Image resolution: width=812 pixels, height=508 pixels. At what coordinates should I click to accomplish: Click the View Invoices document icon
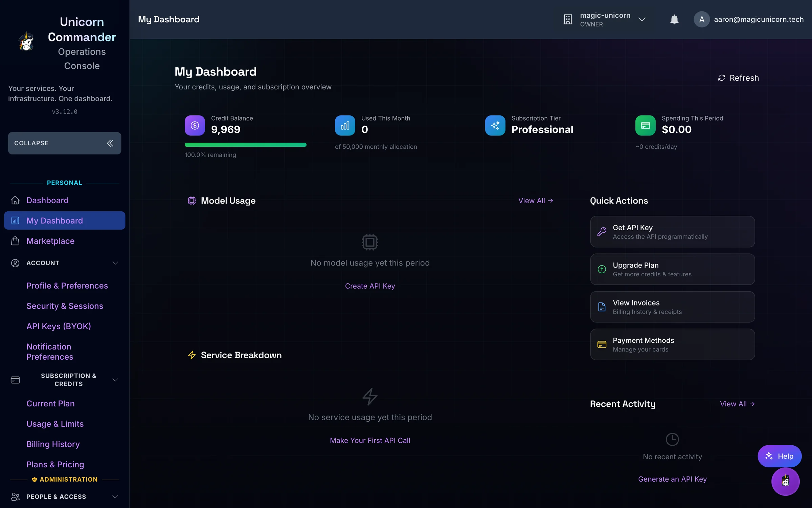click(602, 307)
